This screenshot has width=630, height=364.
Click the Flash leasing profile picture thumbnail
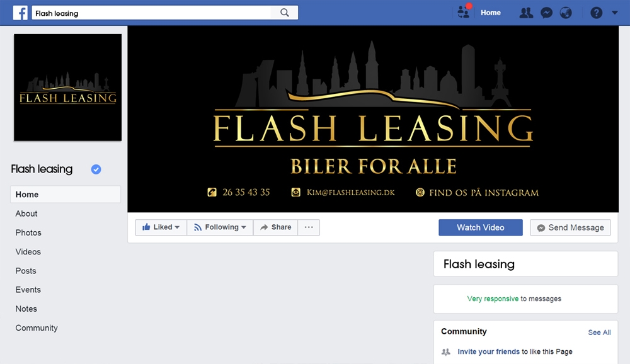[68, 88]
